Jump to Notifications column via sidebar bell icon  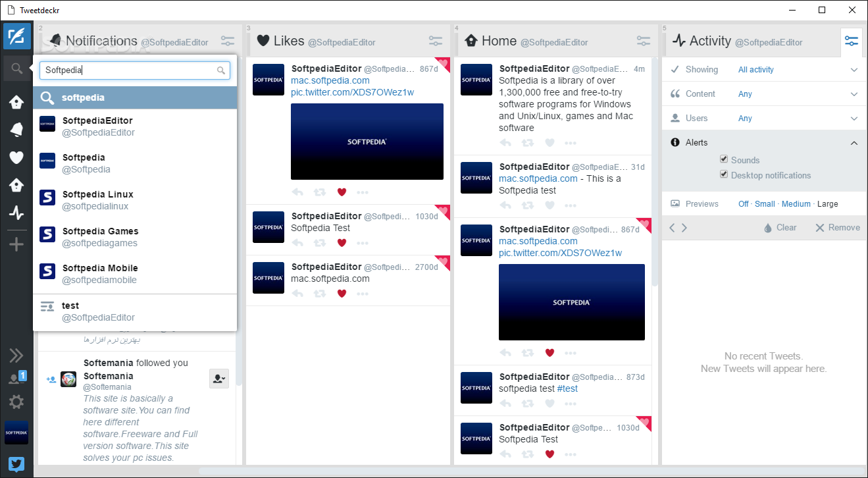16,130
